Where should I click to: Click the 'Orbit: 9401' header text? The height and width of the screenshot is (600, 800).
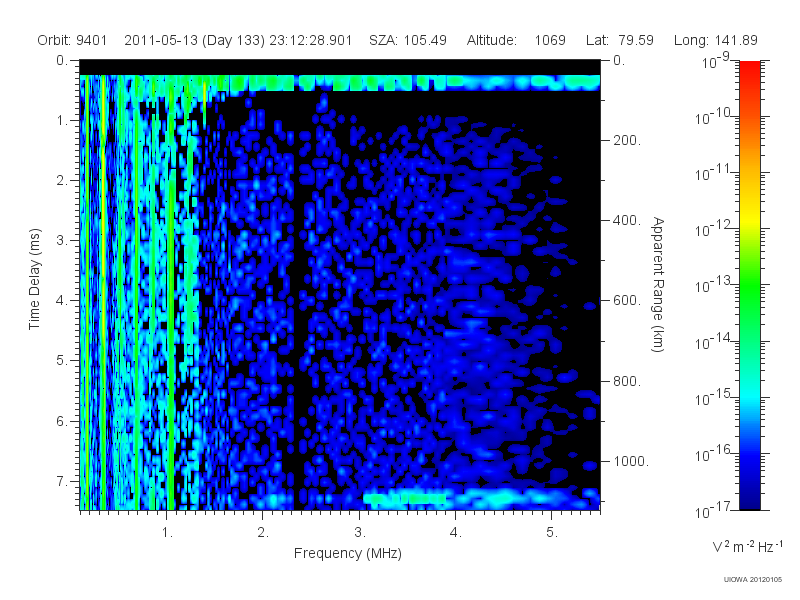pyautogui.click(x=72, y=40)
